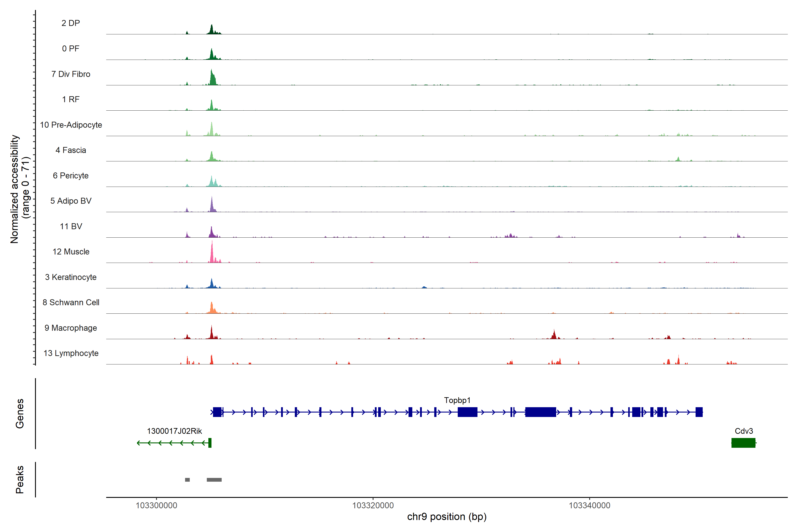Click the 2 DP track label
This screenshot has height=532, width=798.
pyautogui.click(x=70, y=23)
